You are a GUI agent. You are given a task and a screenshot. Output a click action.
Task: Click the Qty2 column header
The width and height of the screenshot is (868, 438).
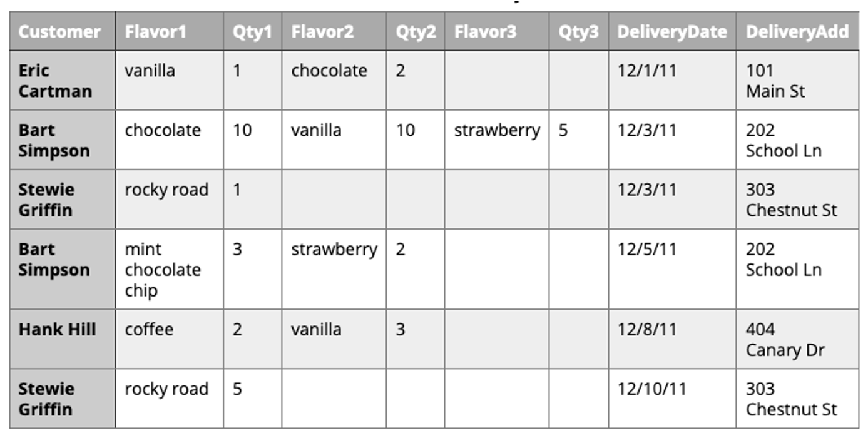pyautogui.click(x=415, y=31)
